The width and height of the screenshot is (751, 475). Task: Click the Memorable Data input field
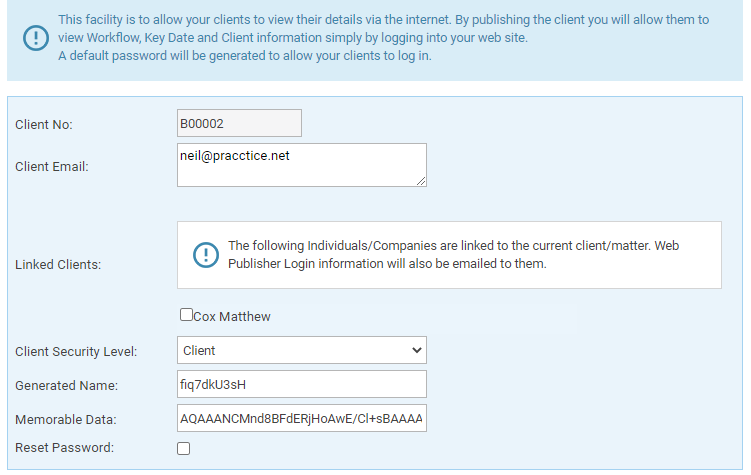tap(302, 418)
